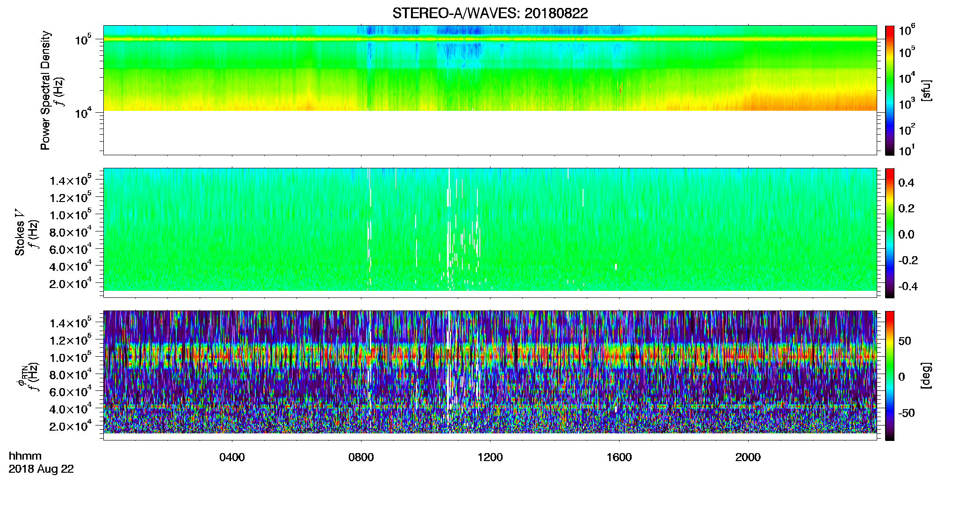Click the 4.0×10^4 tick in φRTN panel

click(x=70, y=409)
